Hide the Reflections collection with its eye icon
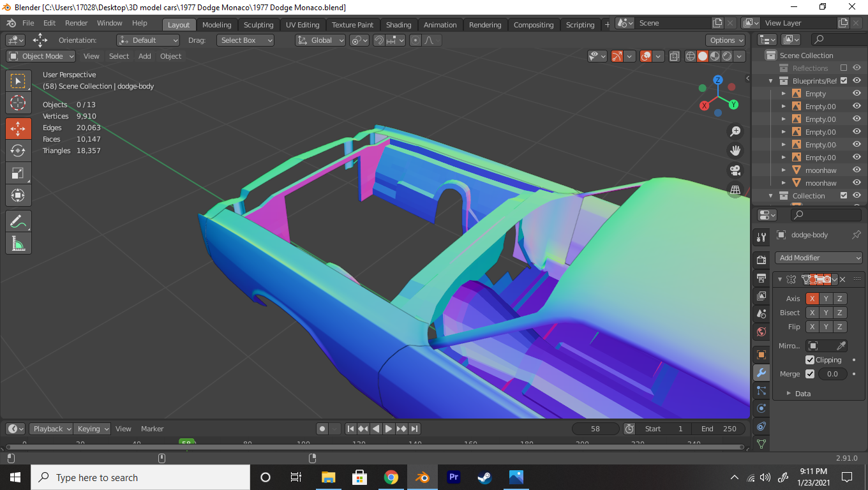The image size is (868, 490). coord(857,68)
